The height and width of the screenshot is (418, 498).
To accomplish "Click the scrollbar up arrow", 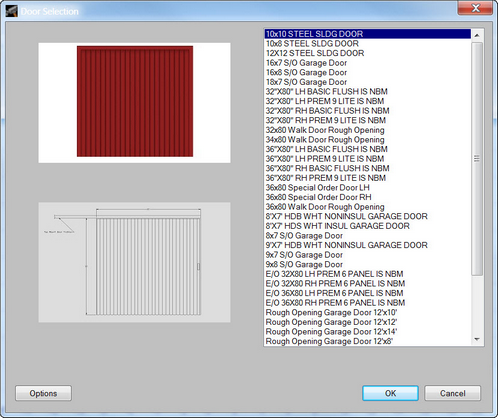I will [x=477, y=35].
